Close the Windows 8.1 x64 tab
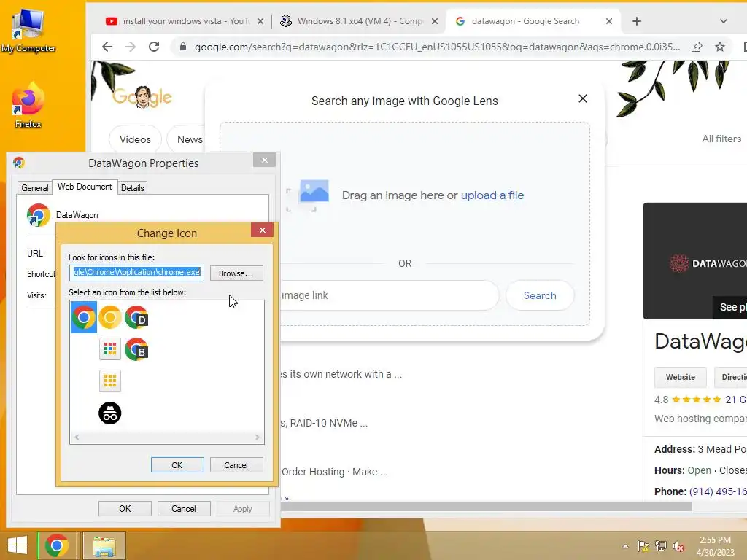Screen dimensions: 747x560 tap(435, 21)
